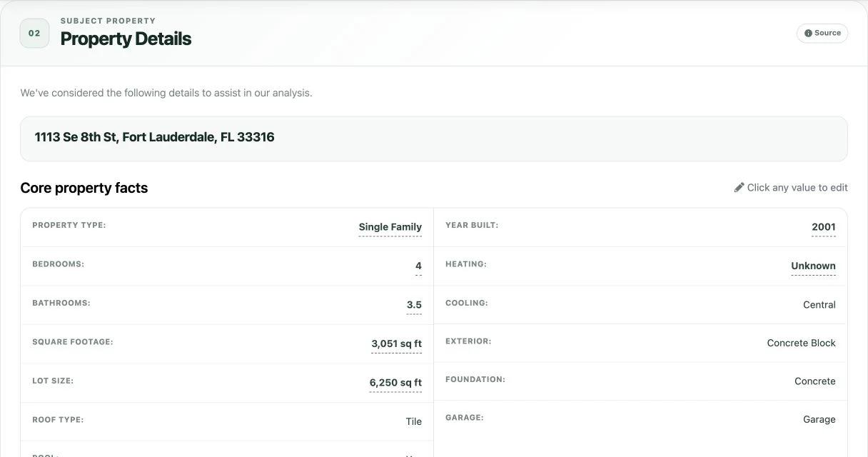
Task: Edit the bedrooms value 4
Action: tap(418, 266)
